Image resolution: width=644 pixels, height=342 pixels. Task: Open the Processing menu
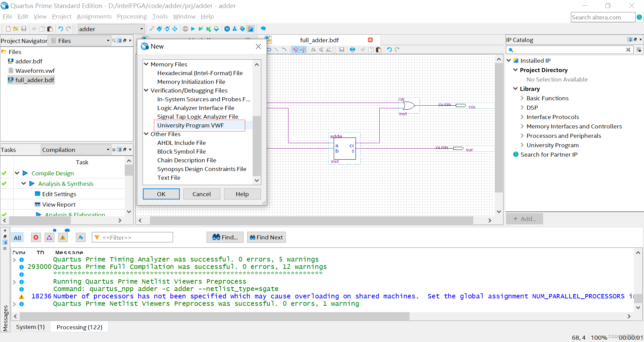pyautogui.click(x=132, y=16)
